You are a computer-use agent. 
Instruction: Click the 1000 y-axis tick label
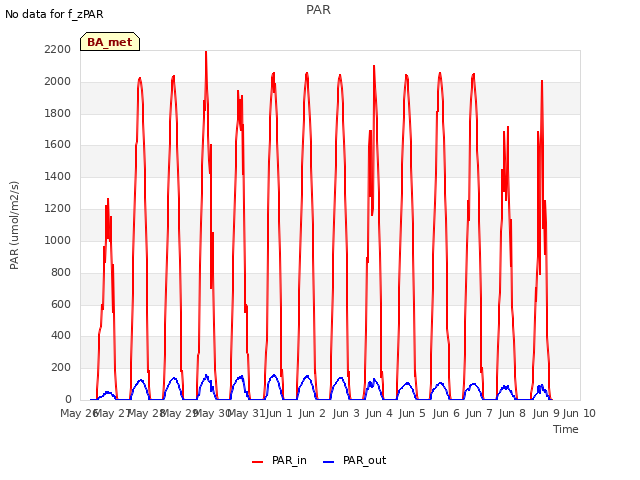(58, 240)
